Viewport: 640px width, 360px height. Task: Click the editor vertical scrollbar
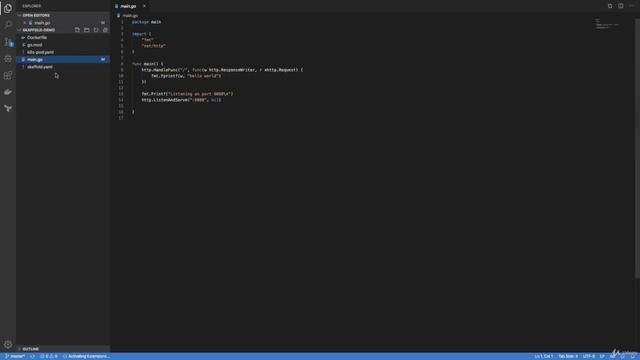pyautogui.click(x=637, y=149)
